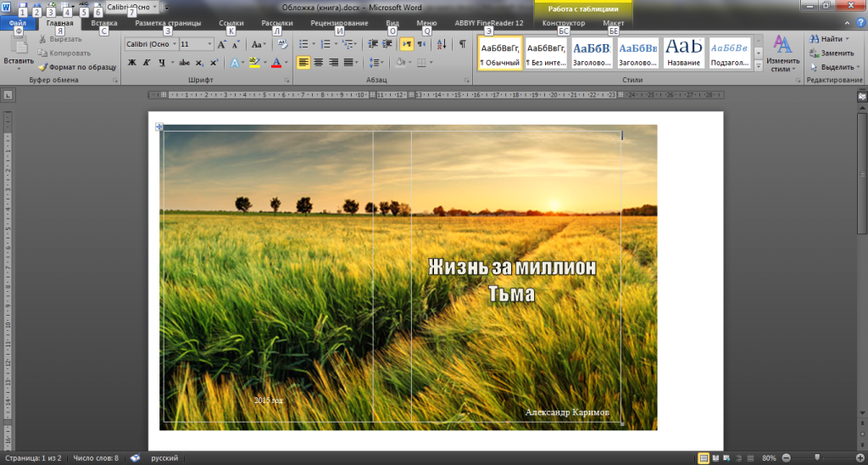Click the Format Painter brush icon
The width and height of the screenshot is (868, 465).
[x=42, y=65]
